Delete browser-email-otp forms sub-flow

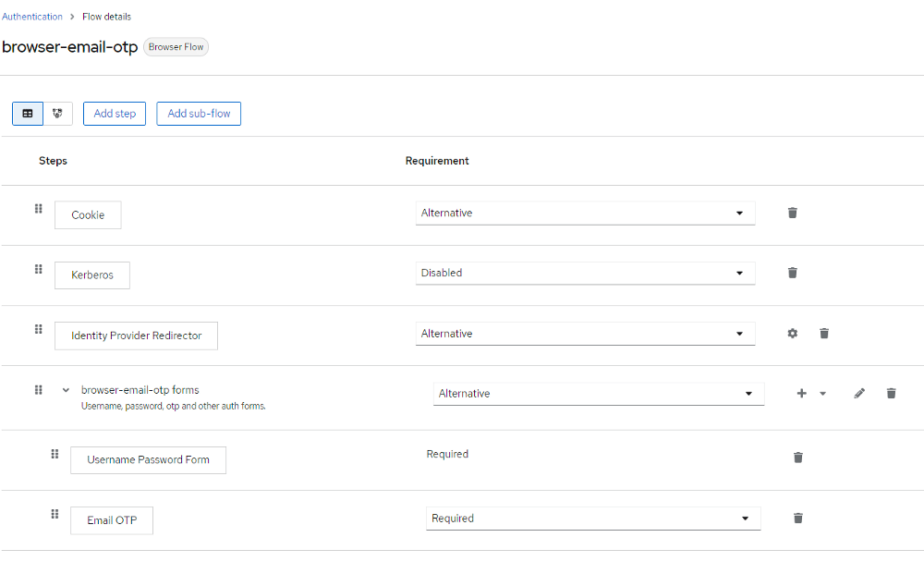[x=891, y=394]
